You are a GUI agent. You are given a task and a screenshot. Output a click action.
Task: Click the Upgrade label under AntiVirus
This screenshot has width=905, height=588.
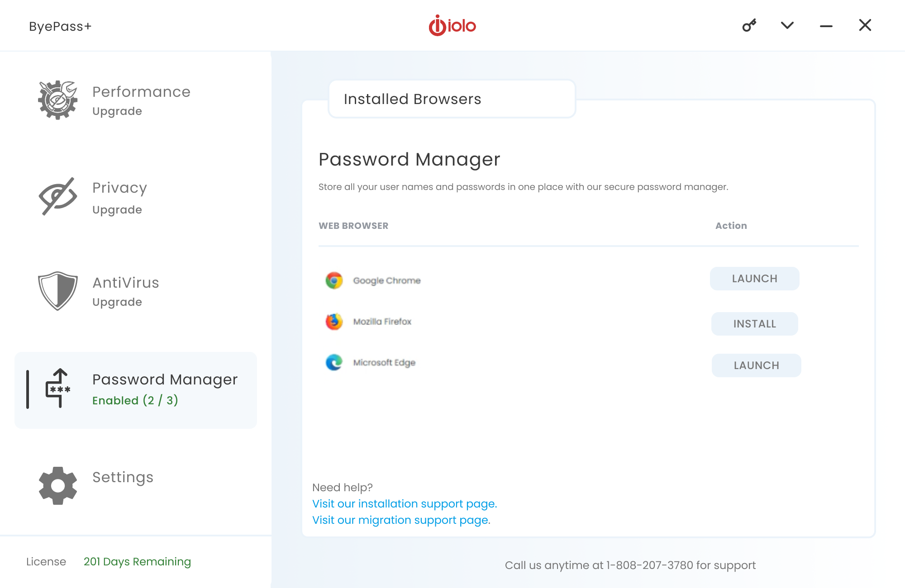tap(117, 302)
